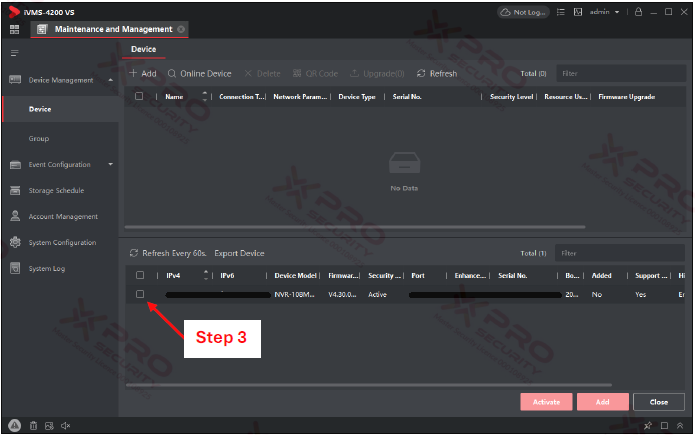This screenshot has height=435, width=695.
Task: Toggle Refresh Every 60s option
Action: pos(168,253)
